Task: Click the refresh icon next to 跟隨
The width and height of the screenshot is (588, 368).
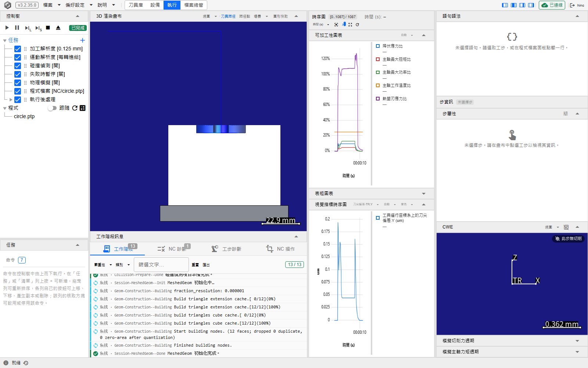Action: pyautogui.click(x=75, y=108)
